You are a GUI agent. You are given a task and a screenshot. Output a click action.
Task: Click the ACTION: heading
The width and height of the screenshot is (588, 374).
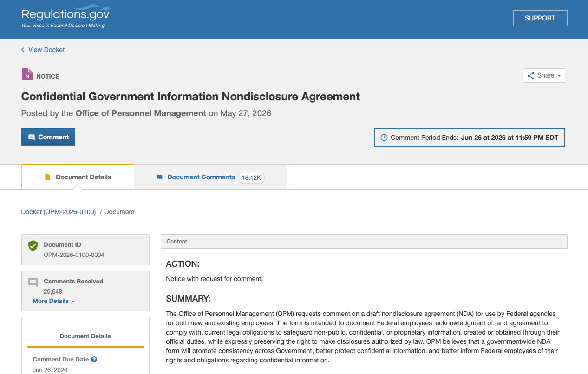183,264
